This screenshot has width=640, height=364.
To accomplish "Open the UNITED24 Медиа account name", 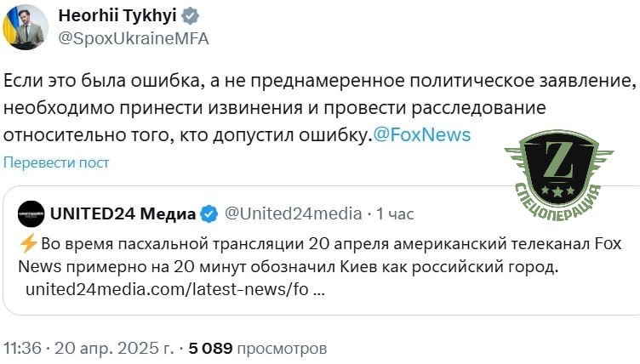I will [x=123, y=213].
